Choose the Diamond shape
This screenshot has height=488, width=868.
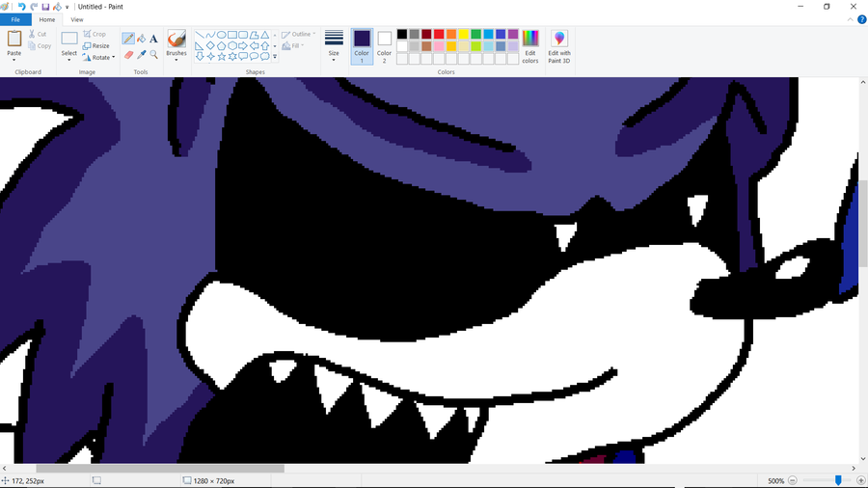210,45
